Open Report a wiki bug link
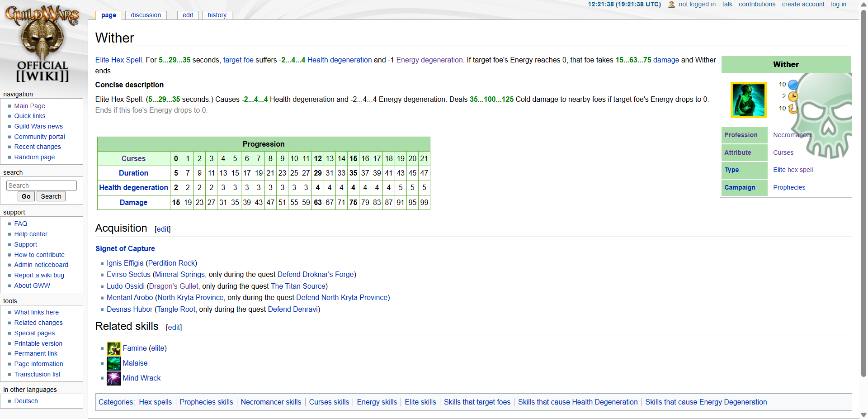Viewport: 868px width, 419px height. point(39,275)
